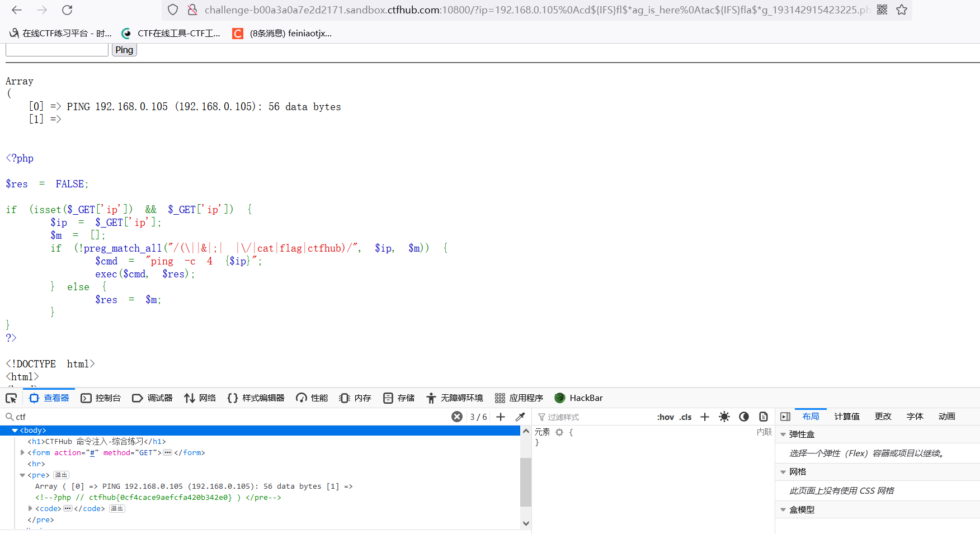Go back to the previous page
980x534 pixels.
tap(17, 10)
